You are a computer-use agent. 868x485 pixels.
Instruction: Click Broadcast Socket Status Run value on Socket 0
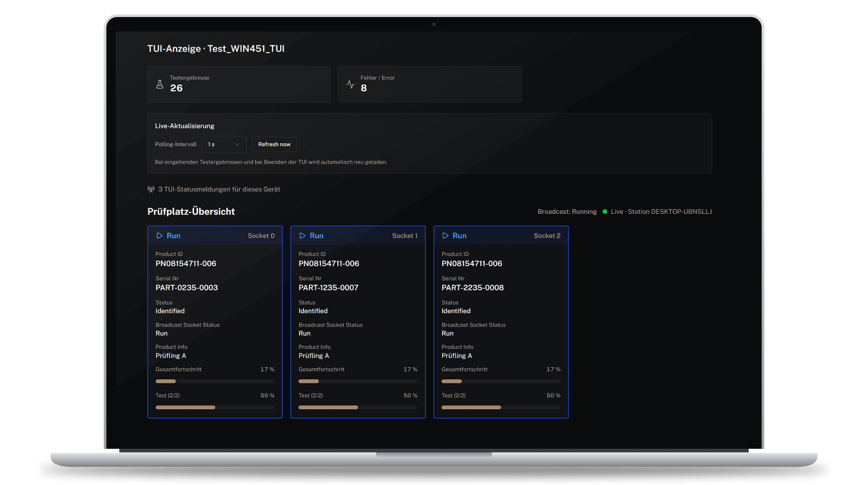pos(162,333)
